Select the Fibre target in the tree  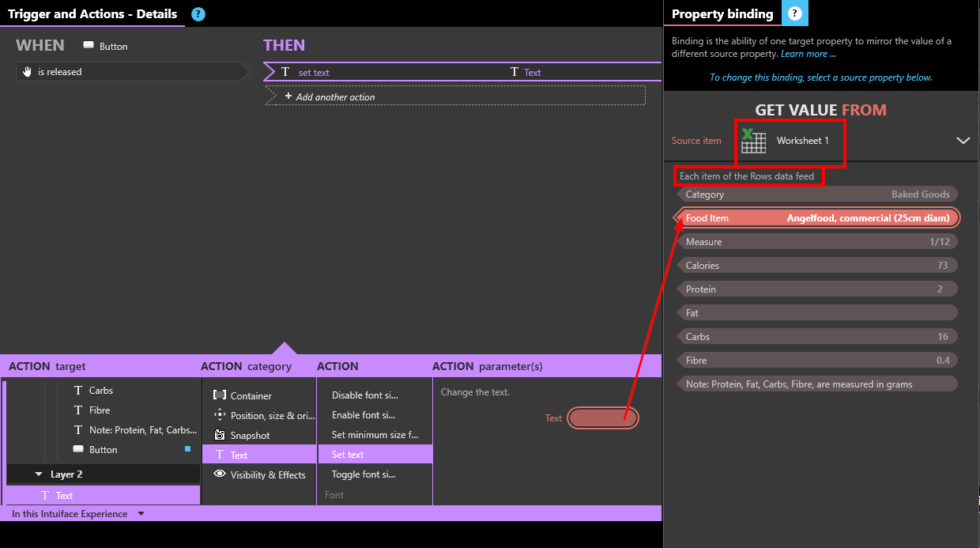click(100, 410)
